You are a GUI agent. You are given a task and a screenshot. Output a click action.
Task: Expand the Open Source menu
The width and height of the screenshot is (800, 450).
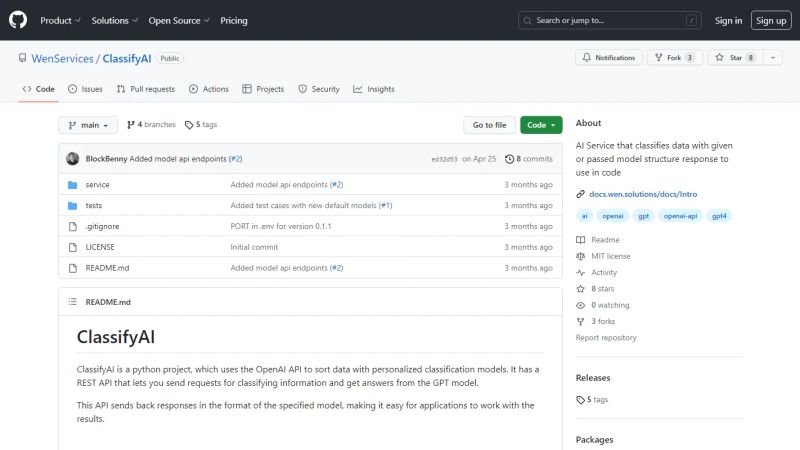[x=179, y=20]
